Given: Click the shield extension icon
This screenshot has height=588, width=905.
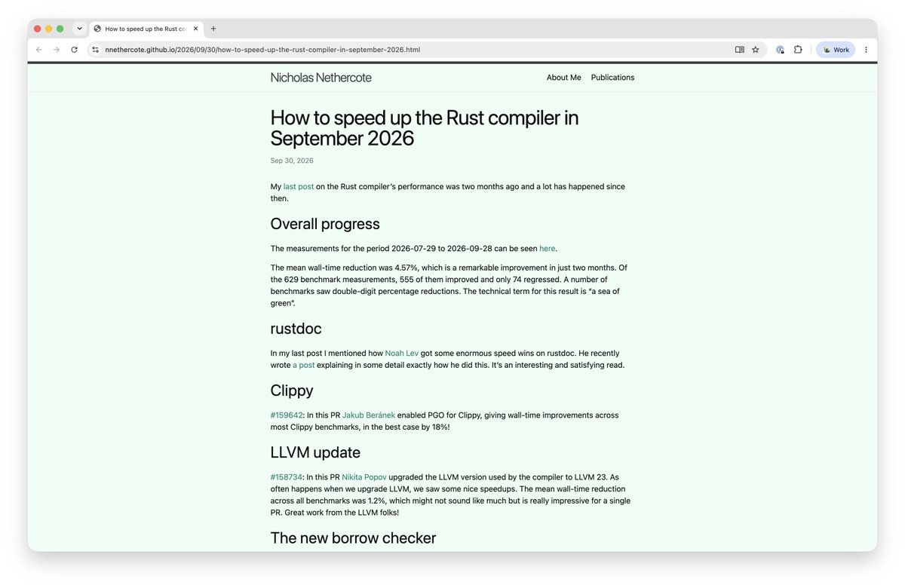Looking at the screenshot, I should click(x=780, y=50).
